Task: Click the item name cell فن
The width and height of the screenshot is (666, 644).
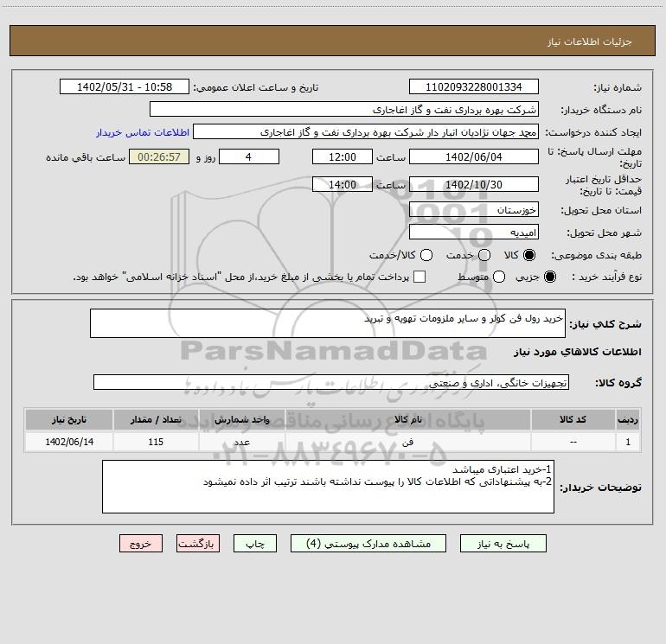Action: click(x=407, y=442)
